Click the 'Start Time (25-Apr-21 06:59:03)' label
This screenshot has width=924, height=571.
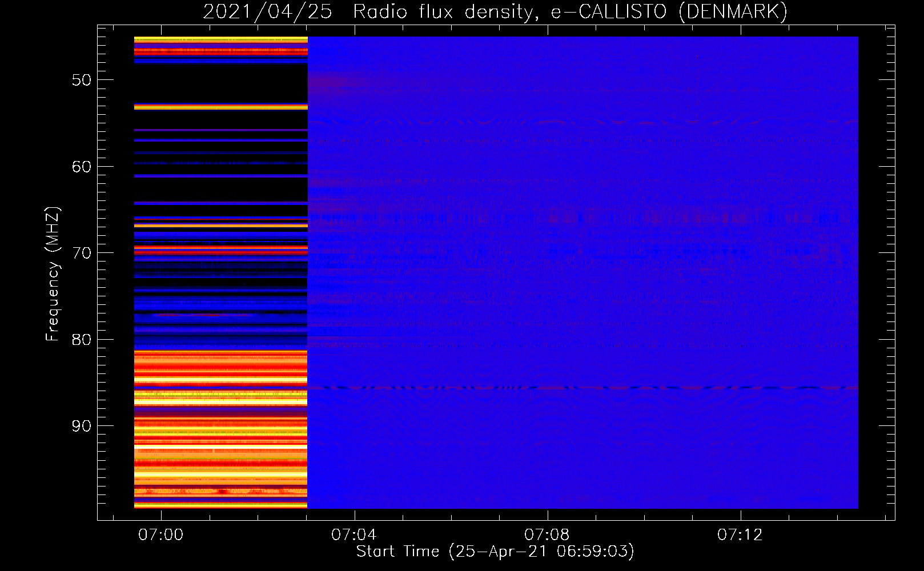click(x=495, y=552)
